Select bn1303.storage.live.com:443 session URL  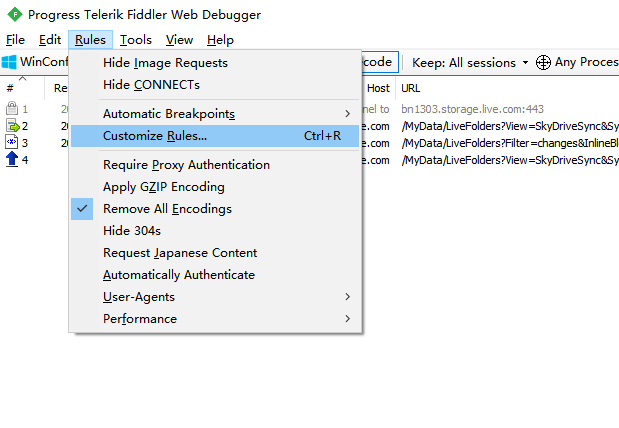pyautogui.click(x=473, y=109)
